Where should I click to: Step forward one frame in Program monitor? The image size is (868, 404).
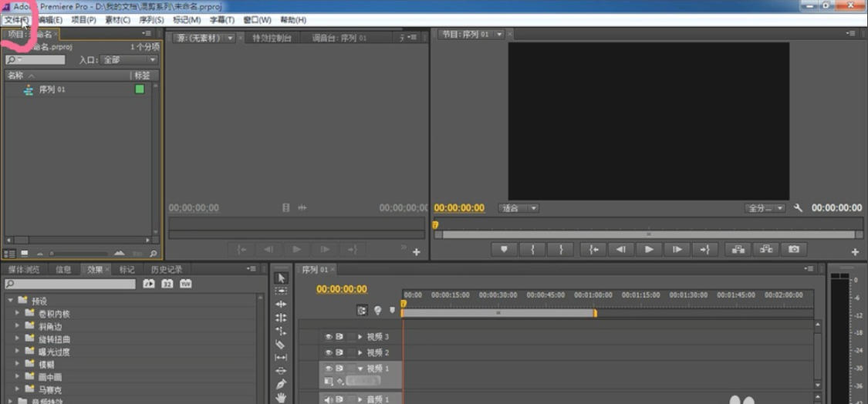(677, 249)
